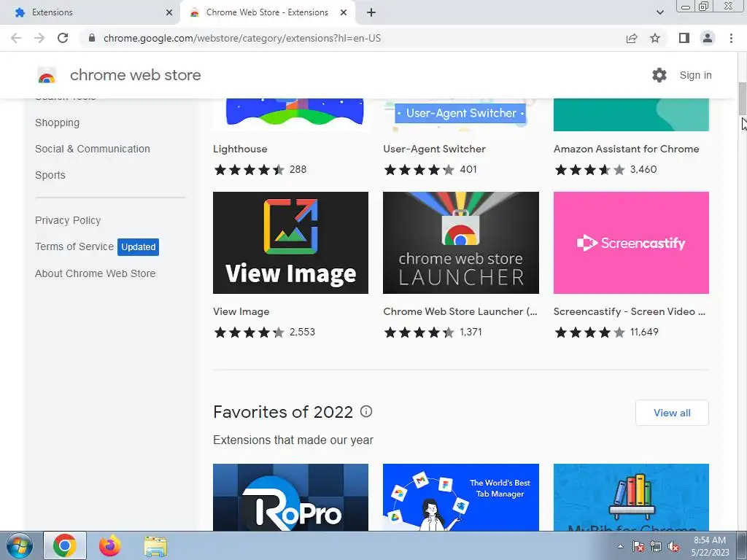747x560 pixels.
Task: Click User-Agent Switcher 401 ratings count
Action: [468, 169]
